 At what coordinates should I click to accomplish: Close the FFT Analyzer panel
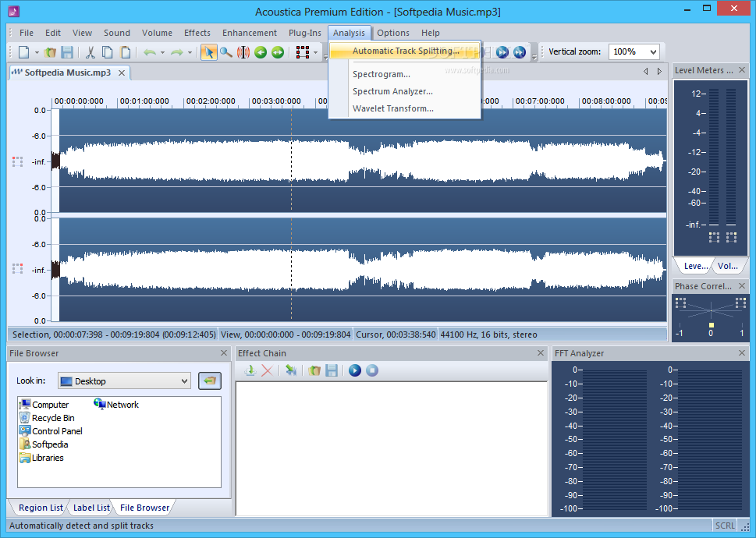click(741, 353)
